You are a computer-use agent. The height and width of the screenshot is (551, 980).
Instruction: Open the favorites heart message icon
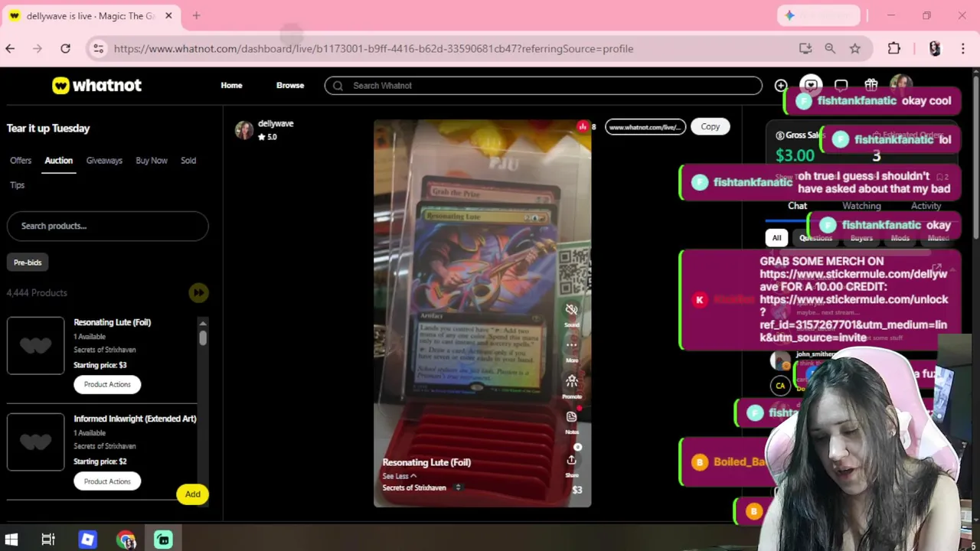(811, 85)
